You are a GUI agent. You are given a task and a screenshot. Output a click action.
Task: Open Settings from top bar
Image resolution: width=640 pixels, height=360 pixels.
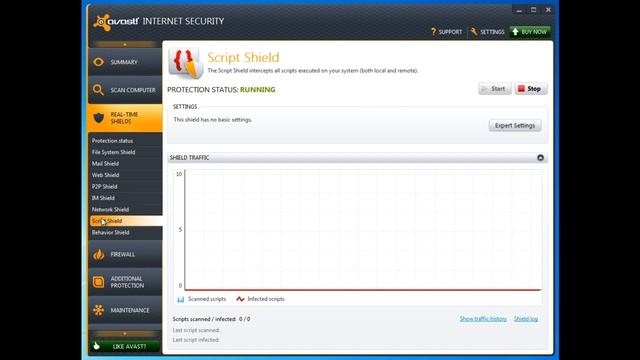click(487, 32)
